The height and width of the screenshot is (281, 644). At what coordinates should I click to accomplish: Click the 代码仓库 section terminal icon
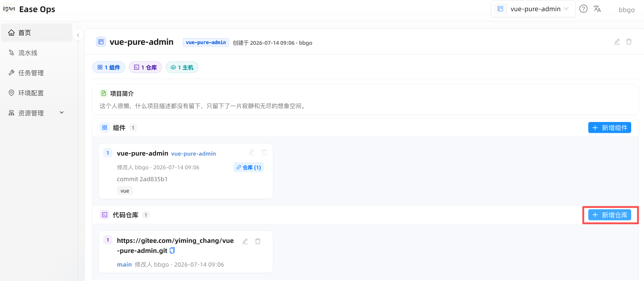click(105, 215)
